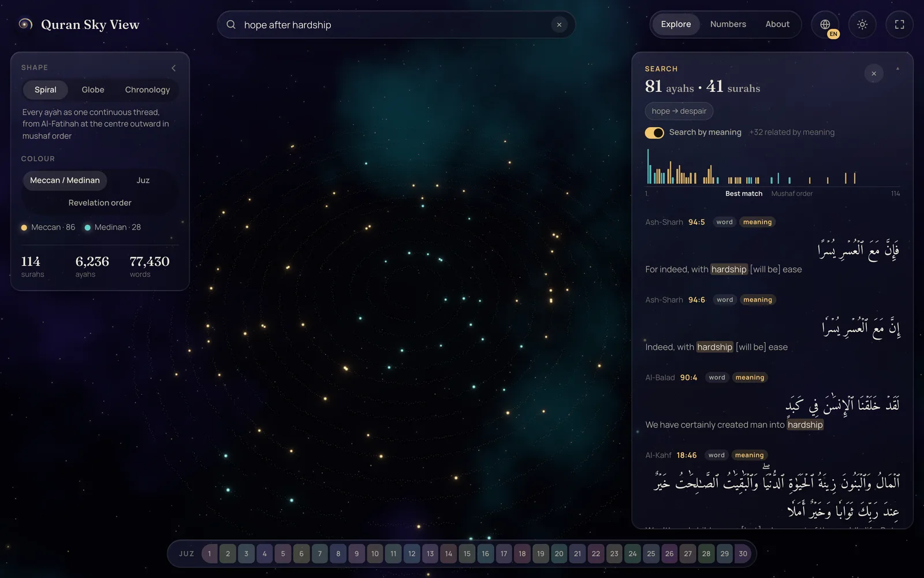
Task: Choose Revelation order colouring
Action: 100,203
